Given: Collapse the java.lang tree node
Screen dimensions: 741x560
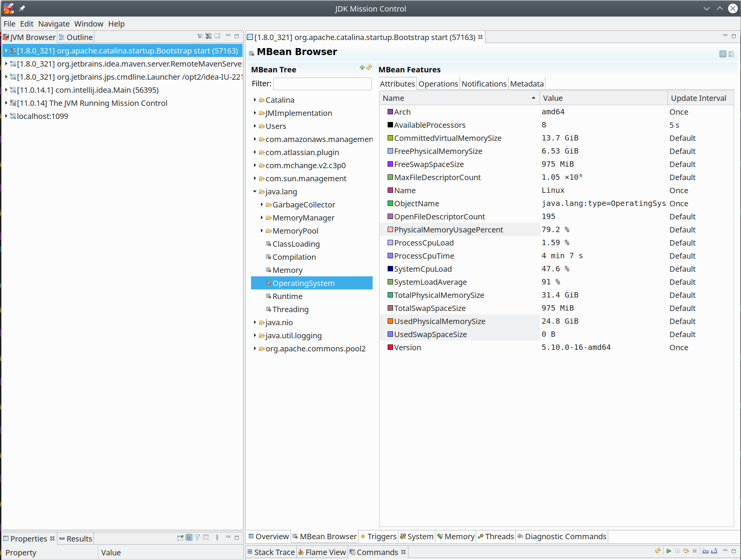Looking at the screenshot, I should [x=255, y=192].
